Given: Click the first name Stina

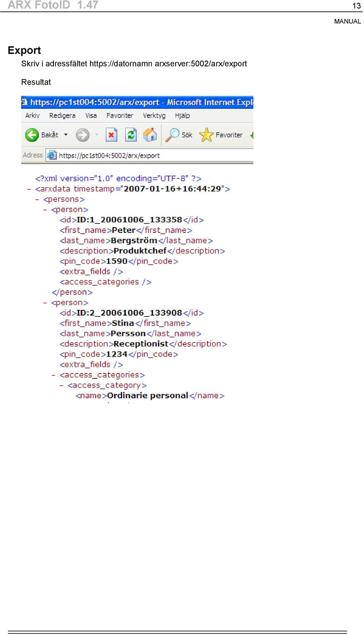Looking at the screenshot, I should 123,323.
